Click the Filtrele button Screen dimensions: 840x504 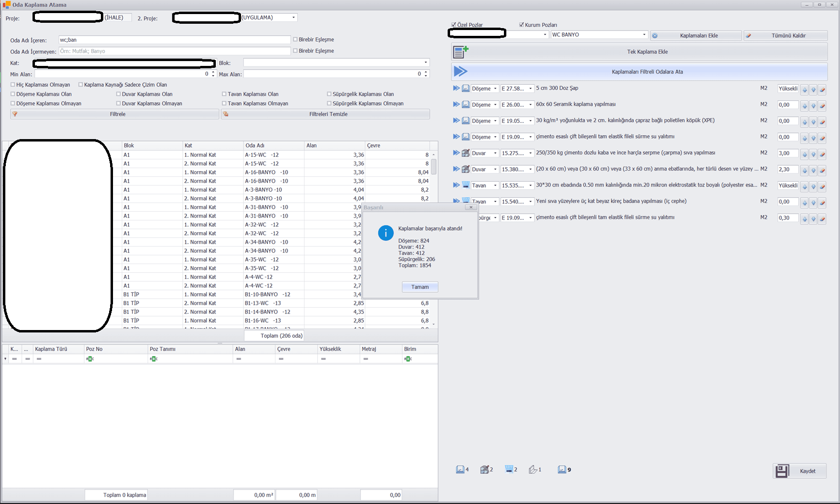tap(114, 114)
